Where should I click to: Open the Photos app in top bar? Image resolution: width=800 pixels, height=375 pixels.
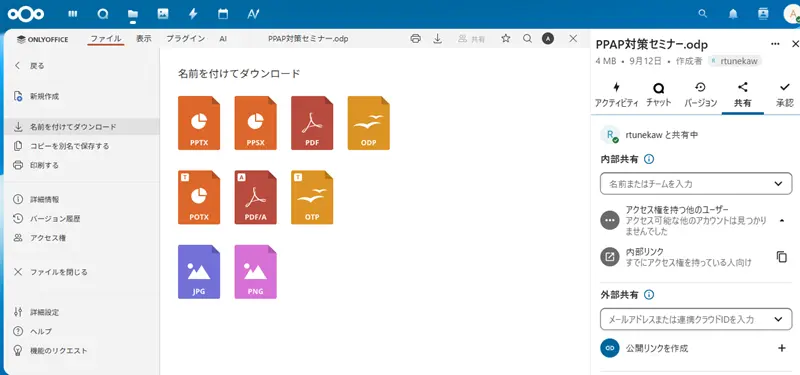(x=163, y=14)
